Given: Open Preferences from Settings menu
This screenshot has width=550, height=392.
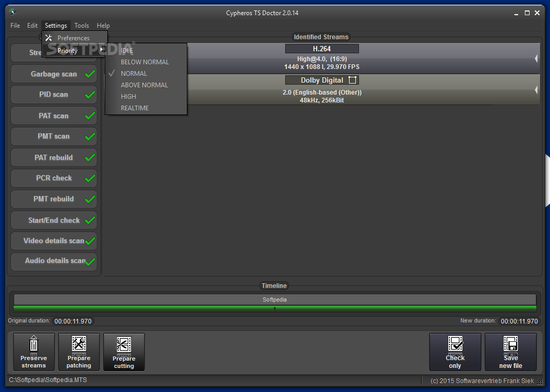Looking at the screenshot, I should tap(74, 38).
